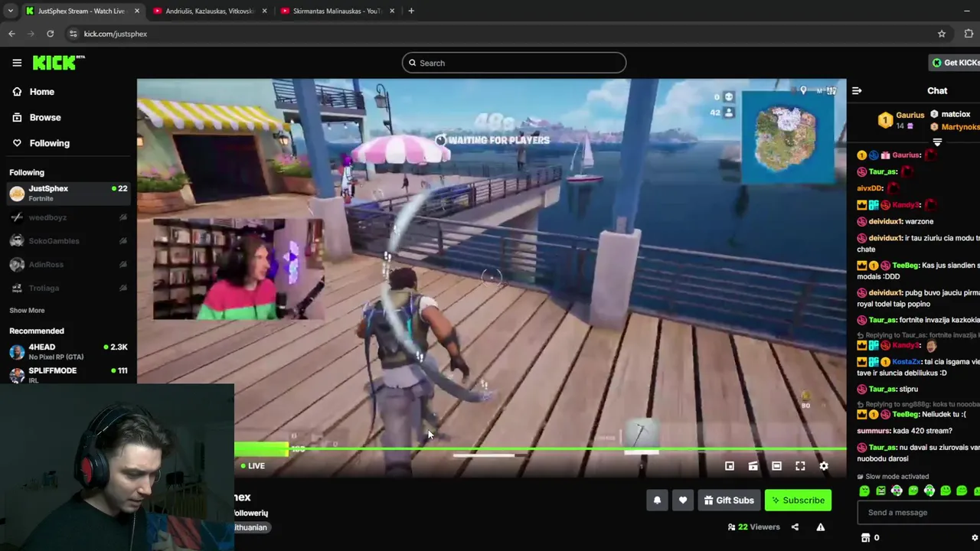
Task: Open a new browser tab
Action: [411, 11]
